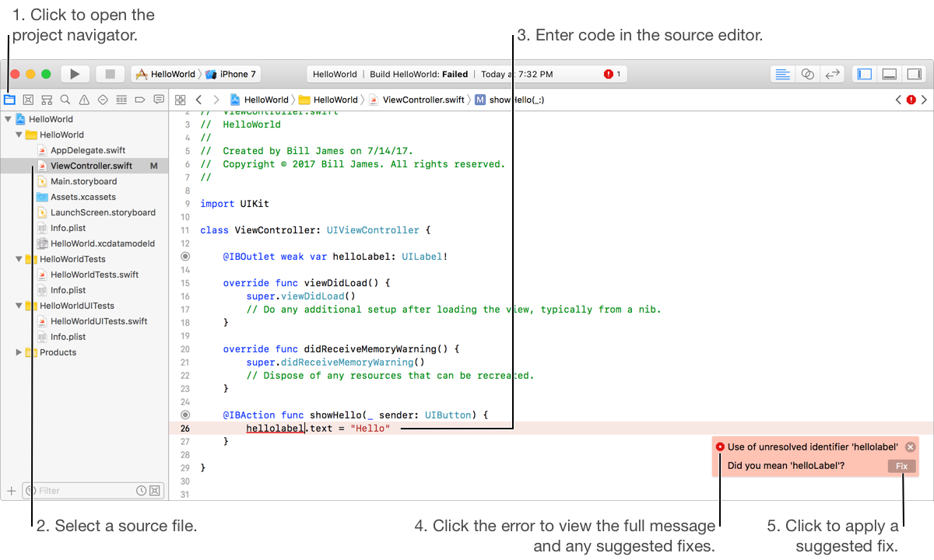Open the test navigator diamond icon
934x560 pixels.
coord(103,100)
